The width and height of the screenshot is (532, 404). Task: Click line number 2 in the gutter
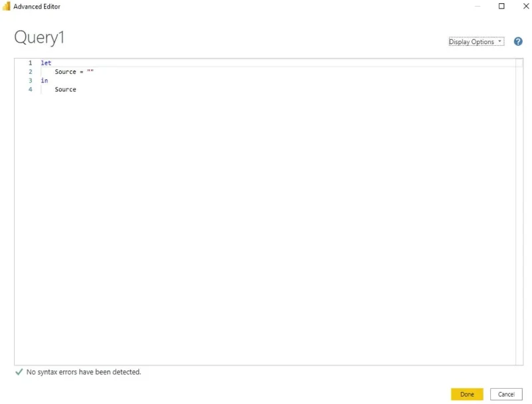[x=30, y=72]
